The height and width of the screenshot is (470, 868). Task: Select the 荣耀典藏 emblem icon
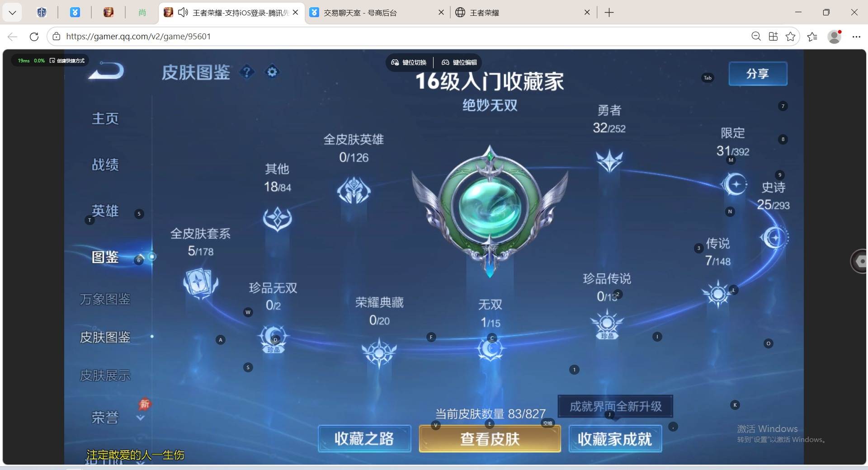(x=379, y=352)
